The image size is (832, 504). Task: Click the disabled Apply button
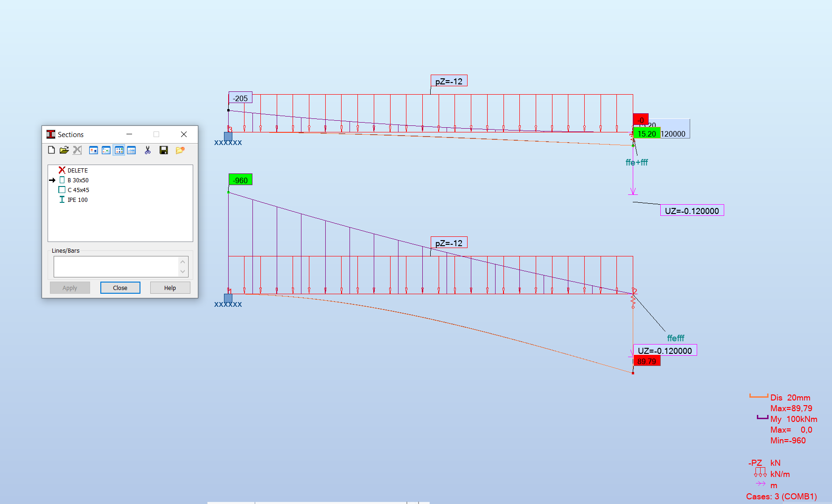click(70, 287)
